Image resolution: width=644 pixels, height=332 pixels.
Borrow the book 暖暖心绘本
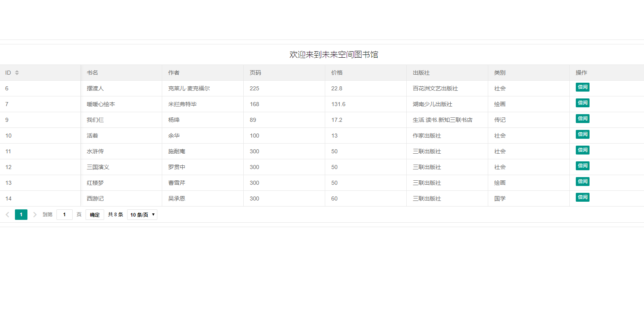[x=582, y=103]
